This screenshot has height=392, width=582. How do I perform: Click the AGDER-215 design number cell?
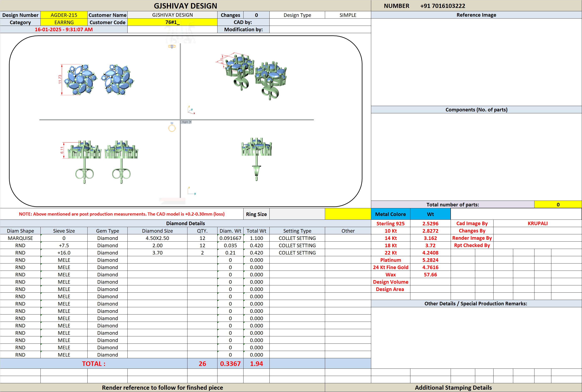coord(64,15)
